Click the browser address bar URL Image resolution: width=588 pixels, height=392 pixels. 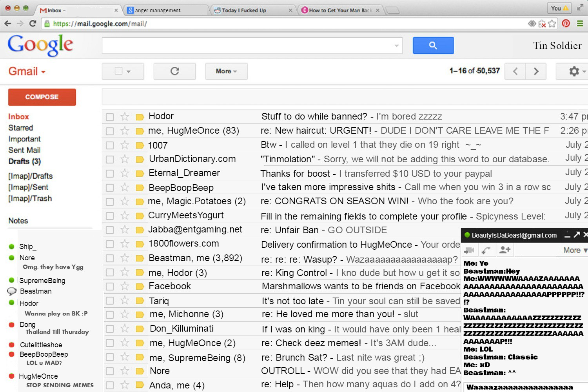pos(100,24)
